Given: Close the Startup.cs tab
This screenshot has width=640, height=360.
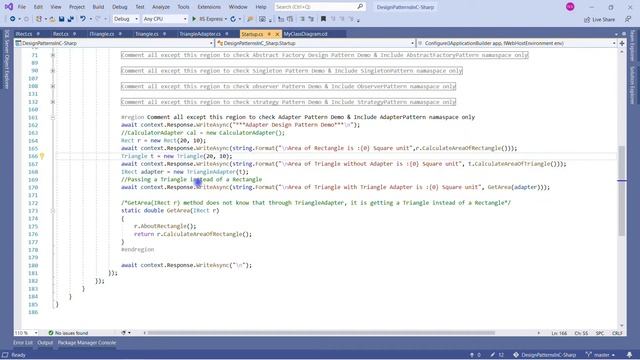Looking at the screenshot, I should (x=278, y=34).
